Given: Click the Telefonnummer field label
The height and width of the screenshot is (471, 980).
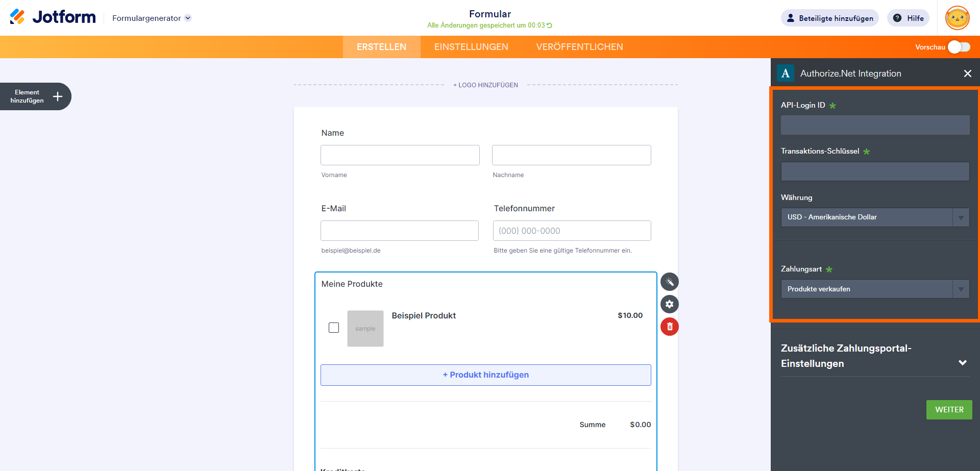Looking at the screenshot, I should click(x=524, y=209).
